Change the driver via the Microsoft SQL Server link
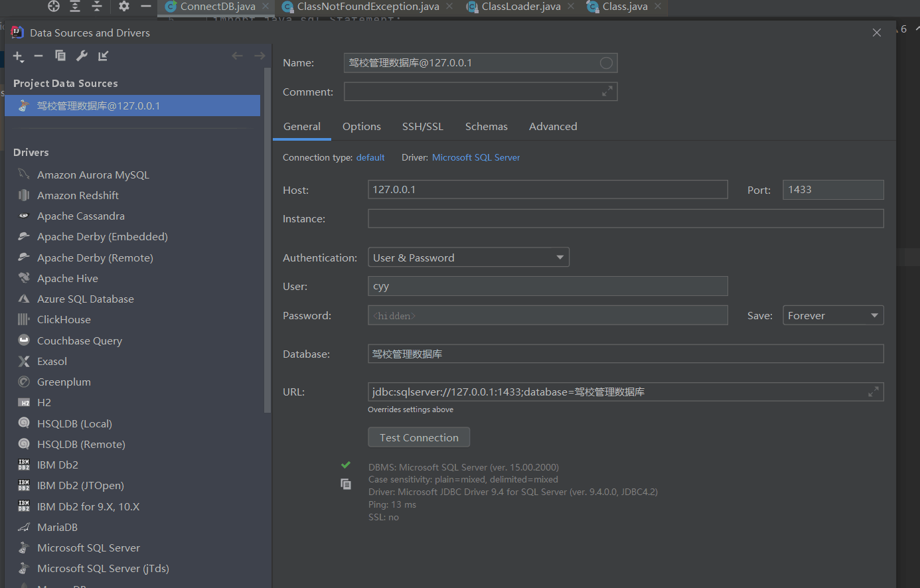This screenshot has height=588, width=920. click(x=475, y=157)
